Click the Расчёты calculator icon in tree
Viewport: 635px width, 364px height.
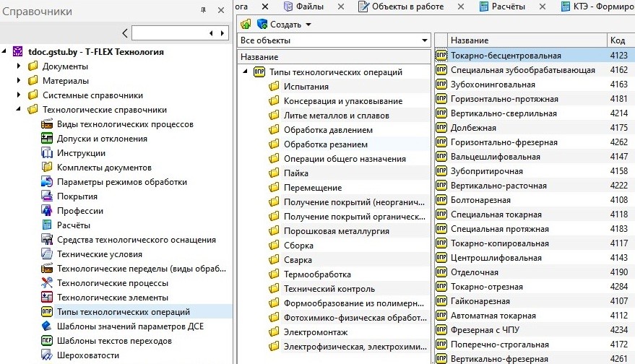[x=47, y=225]
